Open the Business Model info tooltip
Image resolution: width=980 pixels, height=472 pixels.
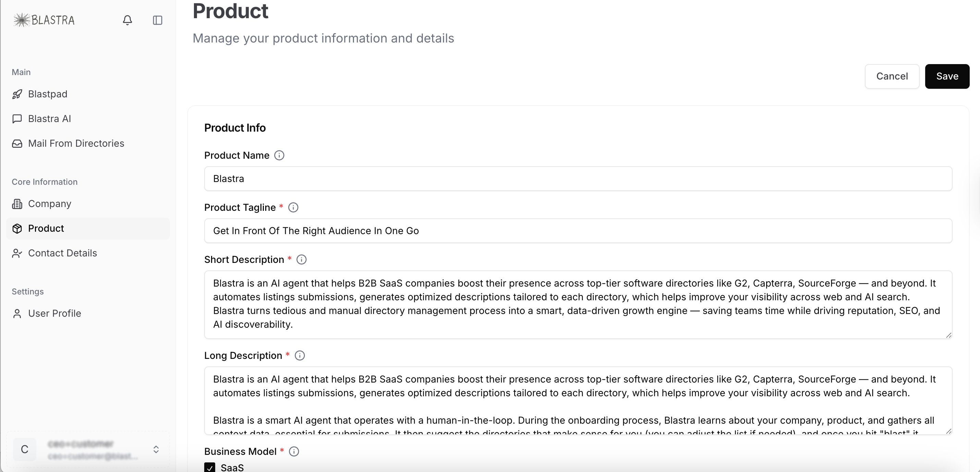tap(294, 451)
